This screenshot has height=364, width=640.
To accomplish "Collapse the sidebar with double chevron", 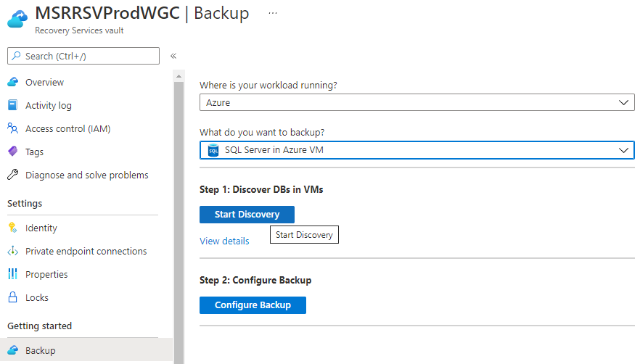I will pyautogui.click(x=173, y=56).
